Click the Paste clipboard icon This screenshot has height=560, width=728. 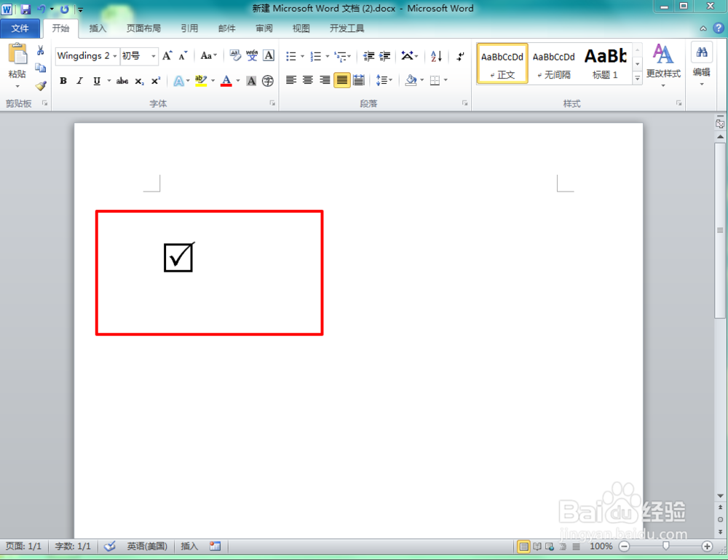17,54
